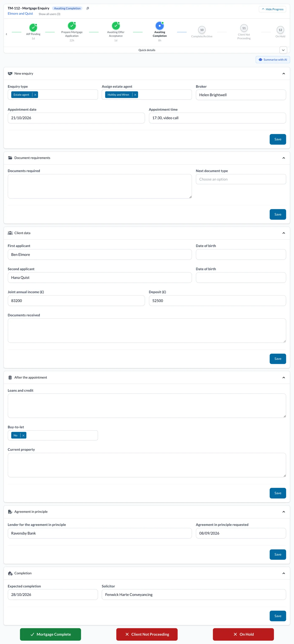Click the Solicitor field

(x=194, y=594)
